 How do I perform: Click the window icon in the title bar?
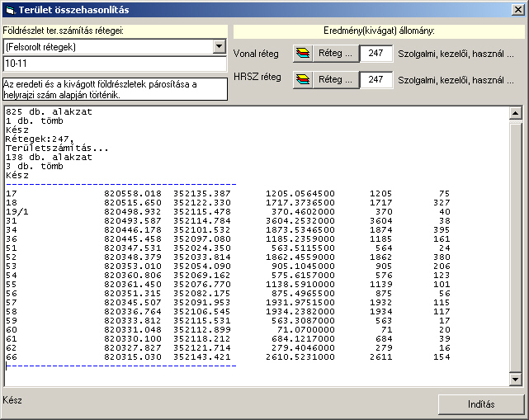[10, 10]
